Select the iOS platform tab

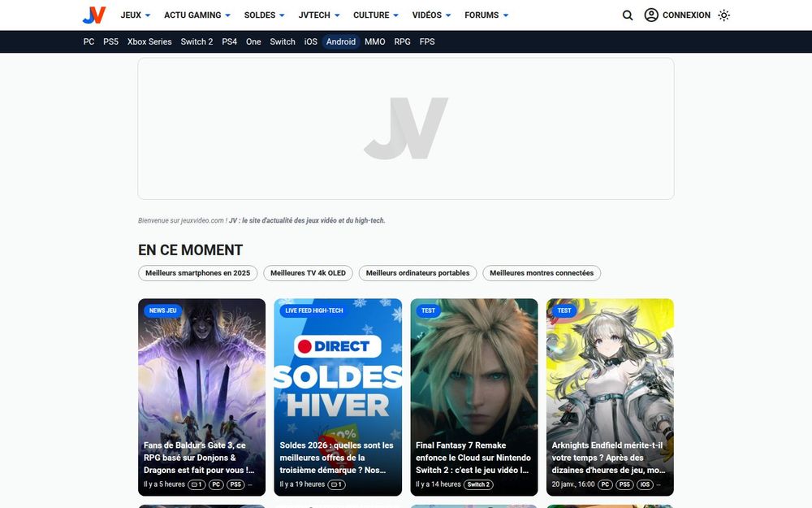pos(311,41)
